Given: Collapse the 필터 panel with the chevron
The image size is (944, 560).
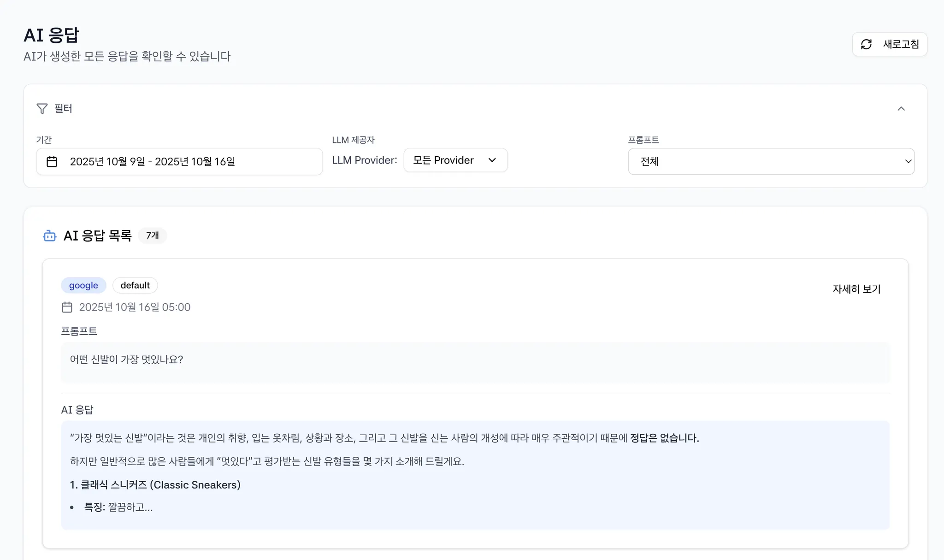Looking at the screenshot, I should pos(901,109).
